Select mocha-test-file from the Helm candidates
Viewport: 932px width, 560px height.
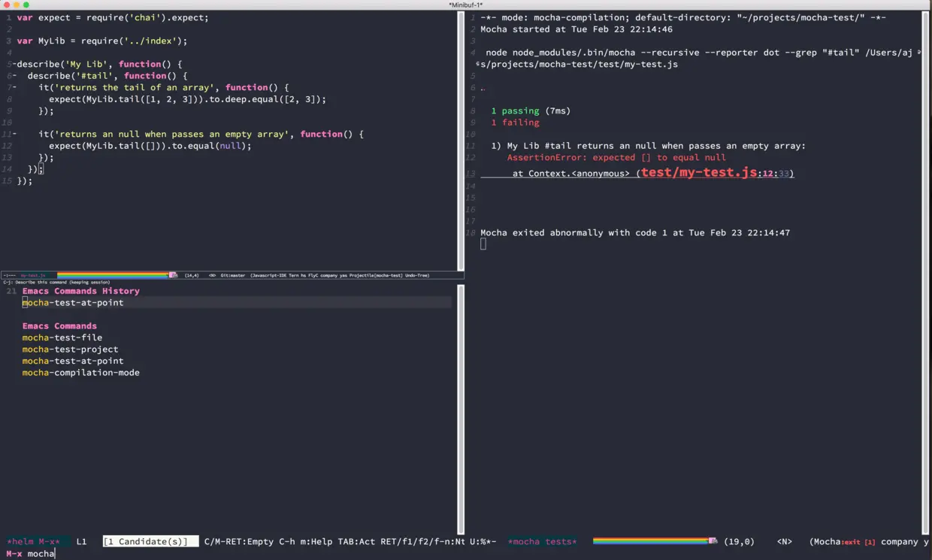[62, 338]
